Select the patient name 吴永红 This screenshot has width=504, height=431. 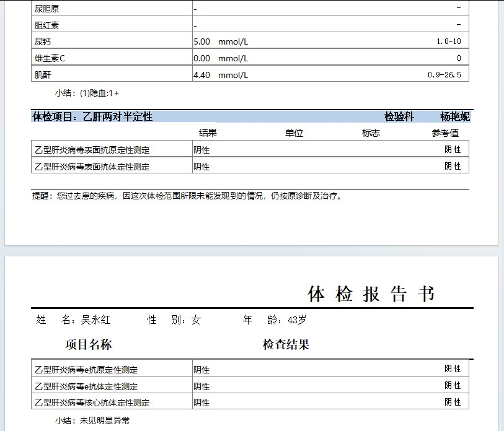(95, 320)
